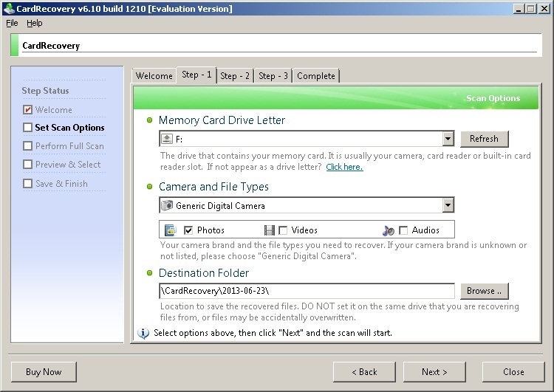This screenshot has height=392, width=554.
Task: Toggle the Welcome step status checkbox
Action: pos(27,110)
